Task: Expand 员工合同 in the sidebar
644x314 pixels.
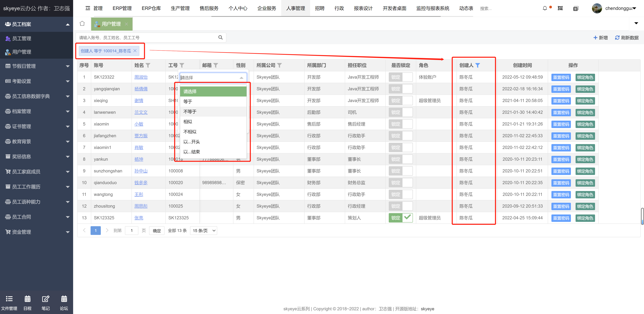Action: tap(37, 217)
